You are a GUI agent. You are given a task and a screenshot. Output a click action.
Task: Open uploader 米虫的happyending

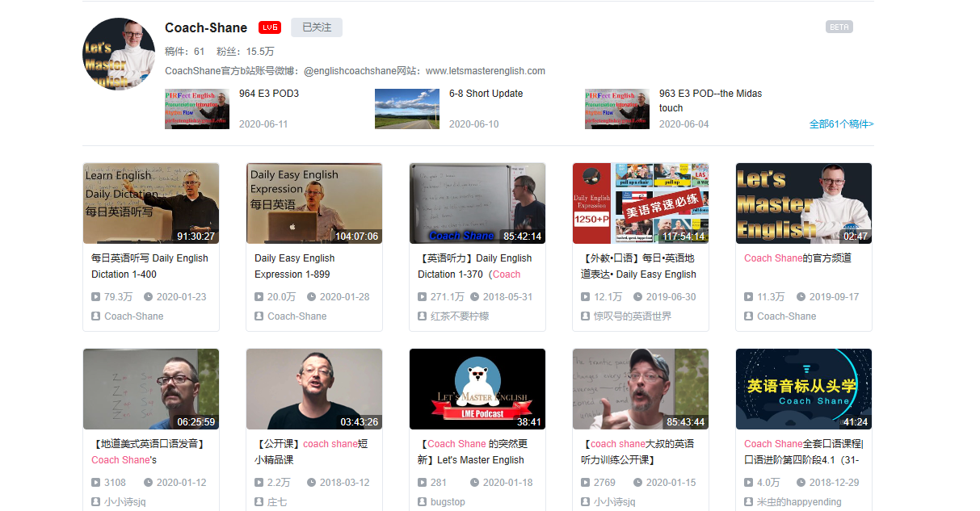pos(799,502)
